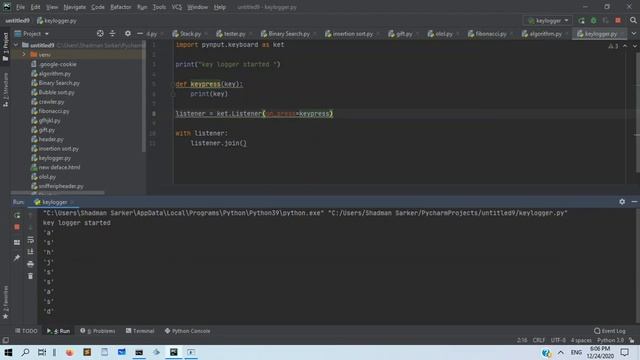This screenshot has height=360, width=640.
Task: Open the Navigate menu
Action: click(75, 7)
